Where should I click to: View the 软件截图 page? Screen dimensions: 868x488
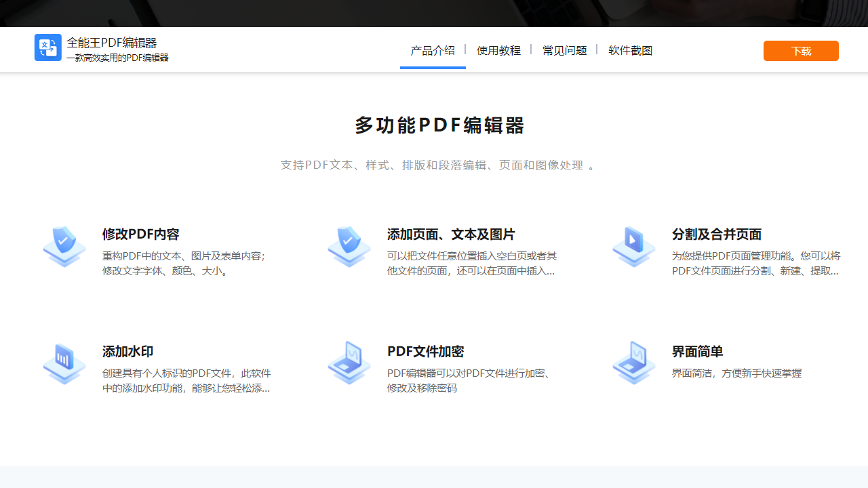(630, 49)
